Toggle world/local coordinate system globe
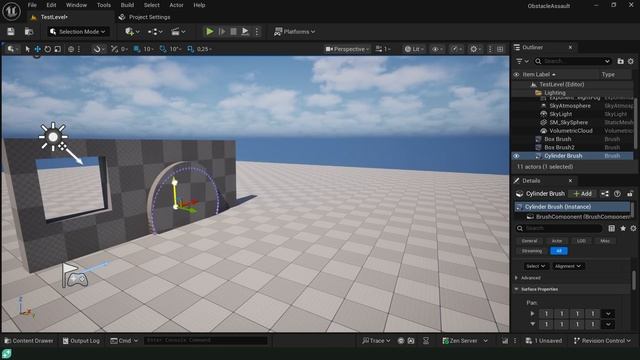Screen dimensions: 640x360 tap(71, 49)
